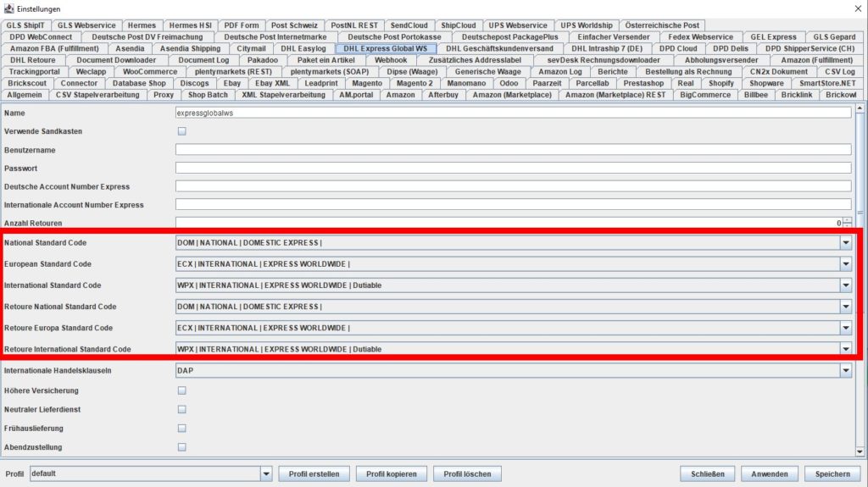The image size is (868, 487).
Task: Switch to the Allgemein tab
Action: pos(25,95)
